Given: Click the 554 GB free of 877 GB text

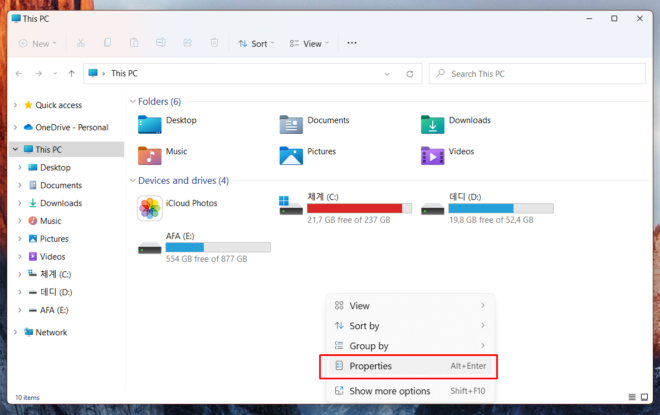Looking at the screenshot, I should click(206, 259).
